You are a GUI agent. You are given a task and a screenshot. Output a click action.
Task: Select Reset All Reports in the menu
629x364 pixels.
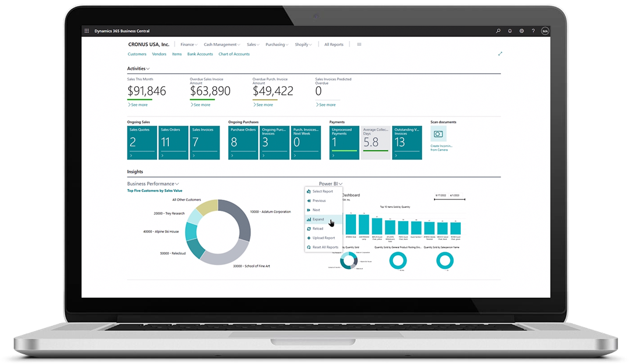[323, 247]
